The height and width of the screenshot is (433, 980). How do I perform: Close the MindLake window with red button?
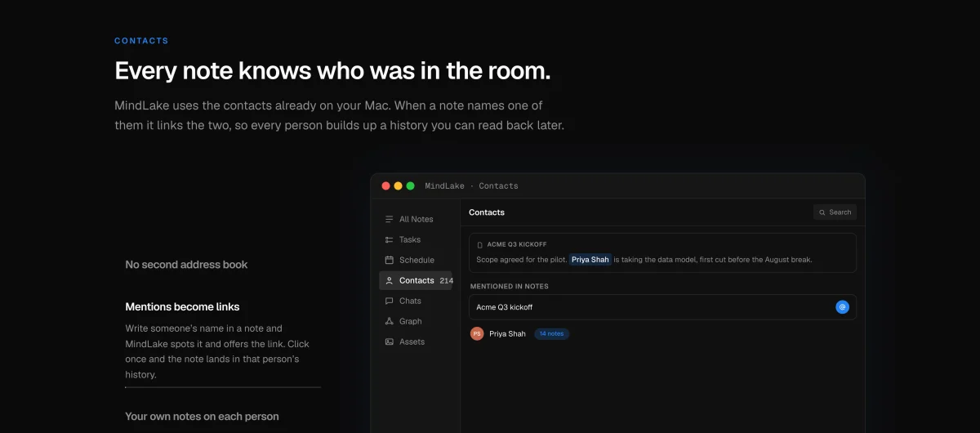(385, 186)
